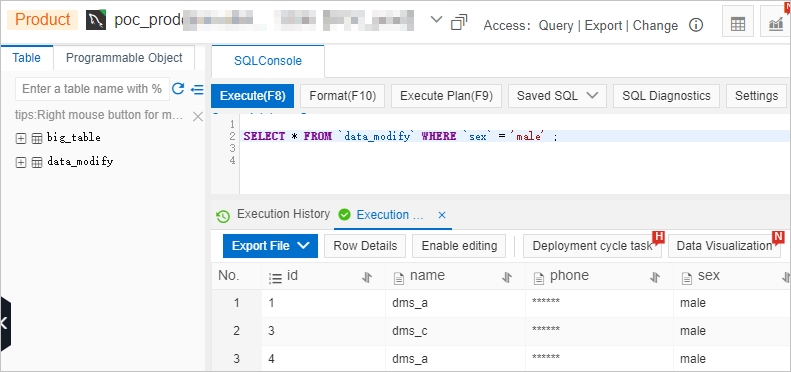Open the Execution History tab
Screen dimensions: 791x372
[x=283, y=214]
